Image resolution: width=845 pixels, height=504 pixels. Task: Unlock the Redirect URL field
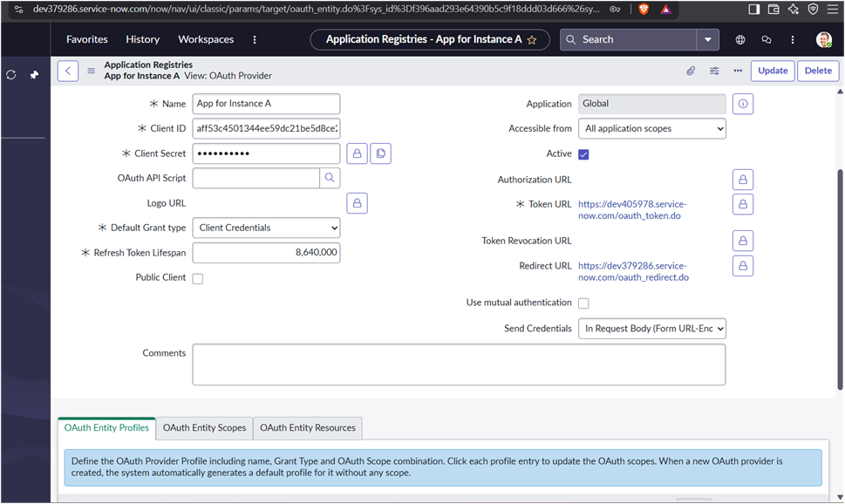743,266
